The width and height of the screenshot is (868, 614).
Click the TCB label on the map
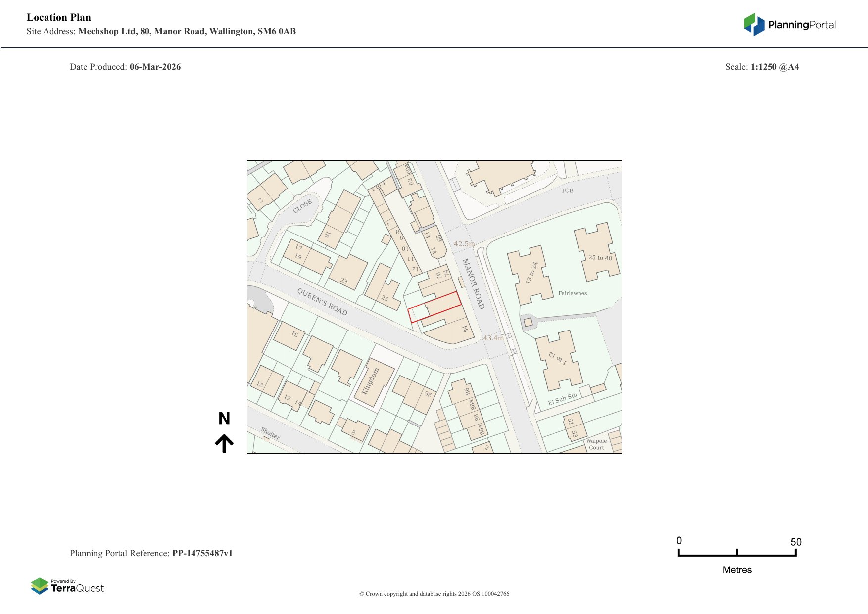(x=567, y=190)
